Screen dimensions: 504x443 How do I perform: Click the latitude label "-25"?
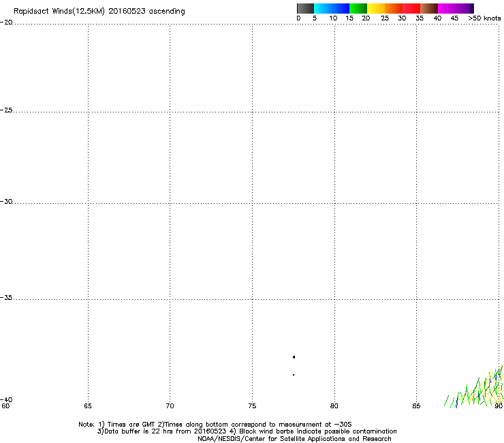(6, 110)
